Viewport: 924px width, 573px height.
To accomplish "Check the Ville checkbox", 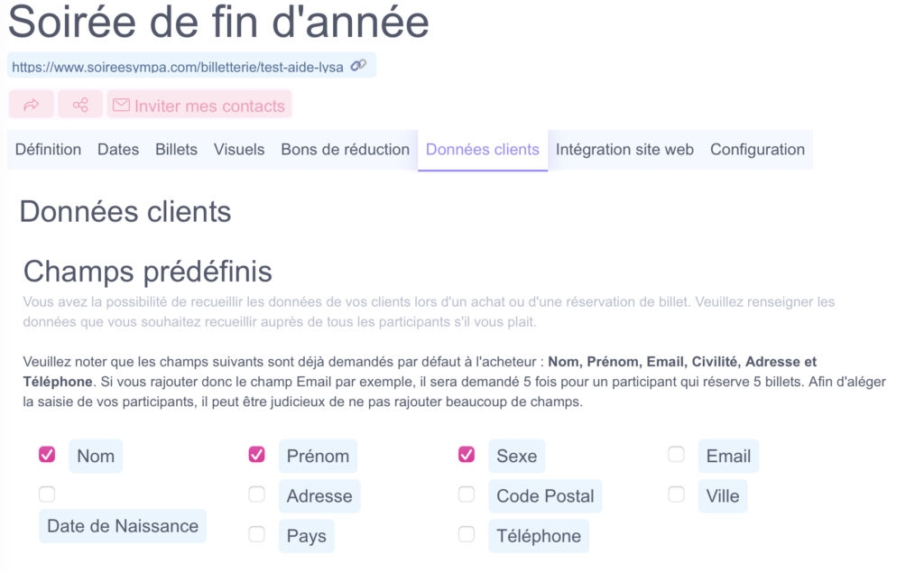I will coord(677,494).
